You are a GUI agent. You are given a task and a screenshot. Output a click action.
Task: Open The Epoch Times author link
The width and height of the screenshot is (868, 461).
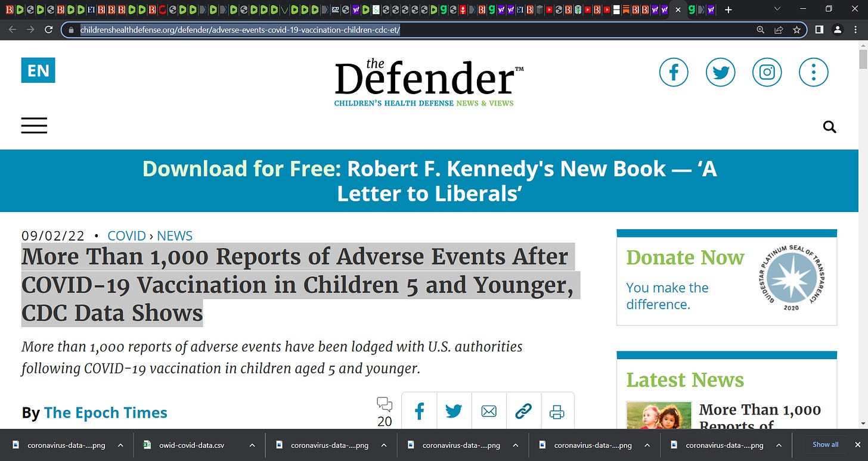106,413
